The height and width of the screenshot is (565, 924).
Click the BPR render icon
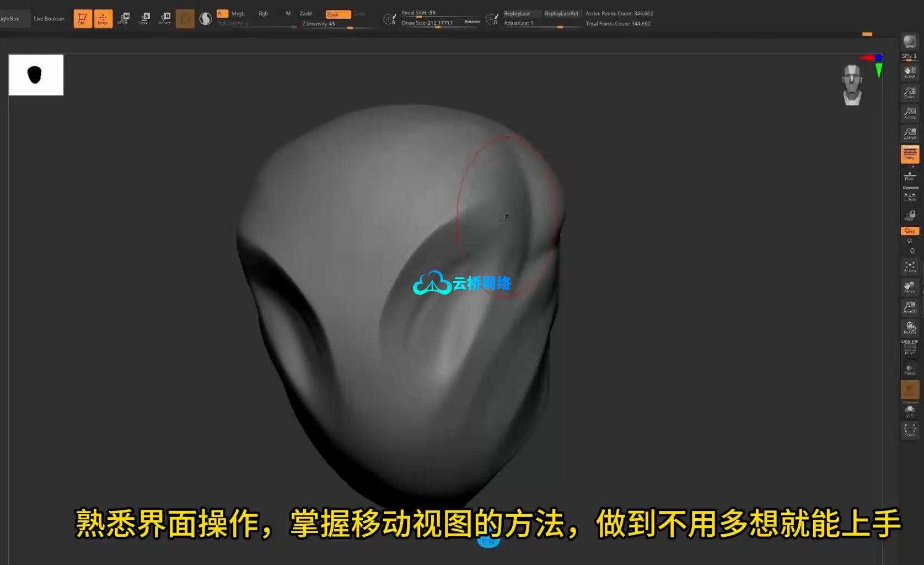(x=909, y=42)
